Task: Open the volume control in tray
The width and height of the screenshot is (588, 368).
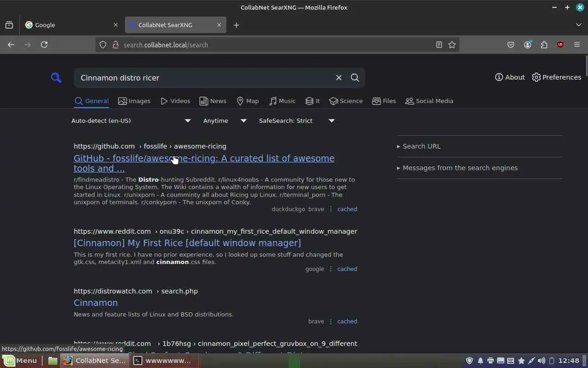Action: click(542, 361)
